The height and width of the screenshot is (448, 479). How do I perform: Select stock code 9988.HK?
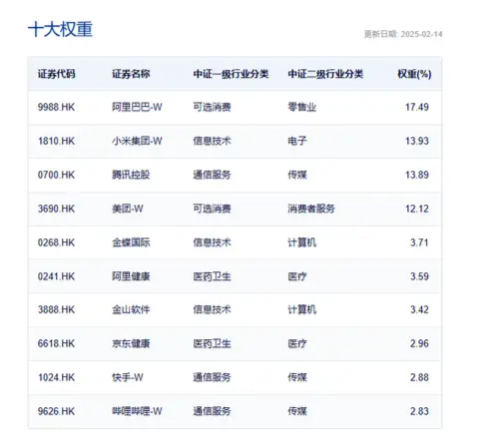coord(56,107)
